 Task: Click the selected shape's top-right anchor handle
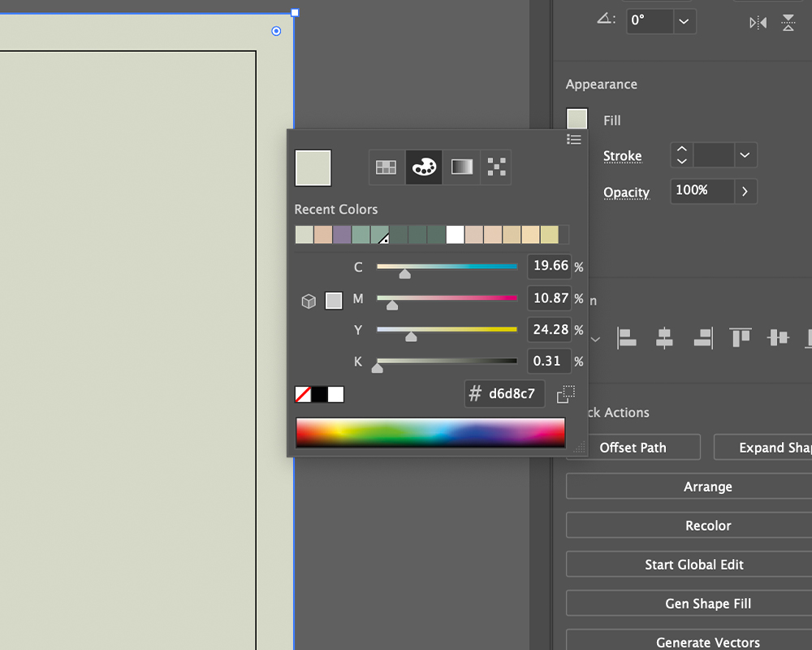tap(295, 12)
